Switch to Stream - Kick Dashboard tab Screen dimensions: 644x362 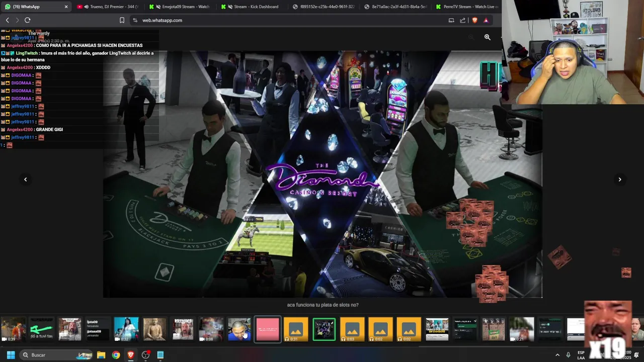click(x=251, y=7)
